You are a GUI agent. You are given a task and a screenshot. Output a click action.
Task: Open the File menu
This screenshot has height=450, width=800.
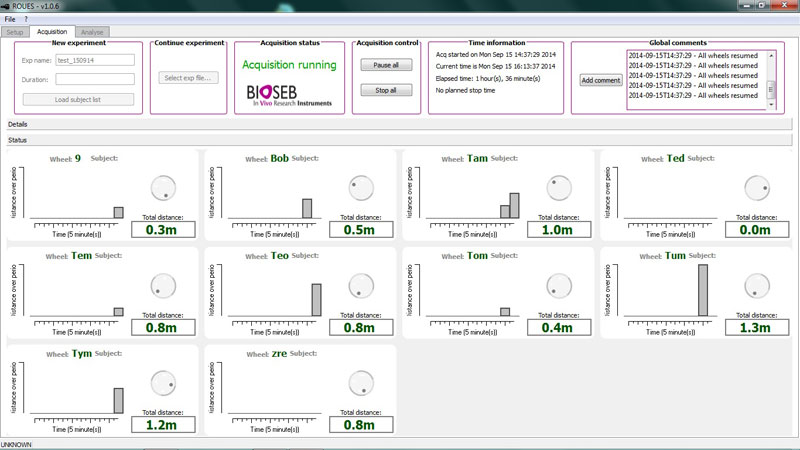click(10, 19)
